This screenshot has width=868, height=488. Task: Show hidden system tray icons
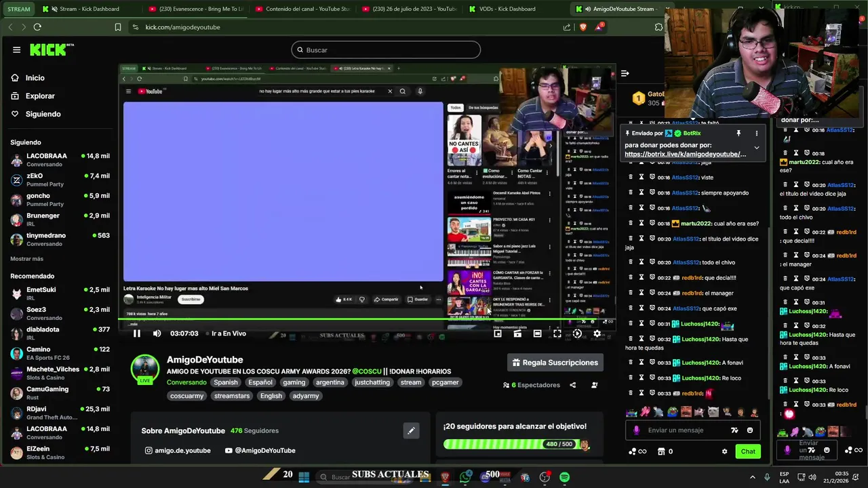[x=754, y=477]
